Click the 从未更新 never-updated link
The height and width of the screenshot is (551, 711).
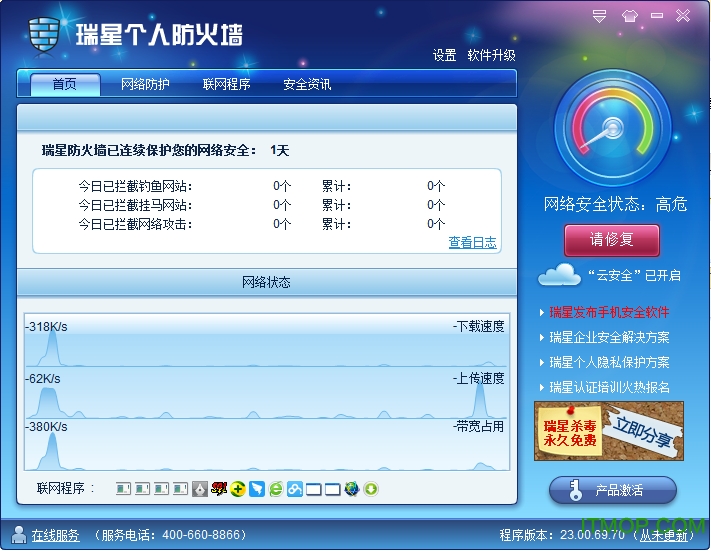[663, 535]
